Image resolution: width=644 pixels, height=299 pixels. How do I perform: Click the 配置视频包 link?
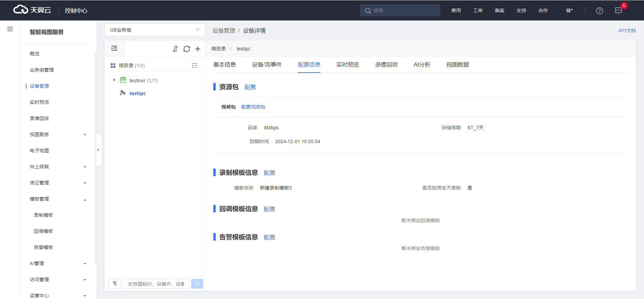(x=253, y=107)
